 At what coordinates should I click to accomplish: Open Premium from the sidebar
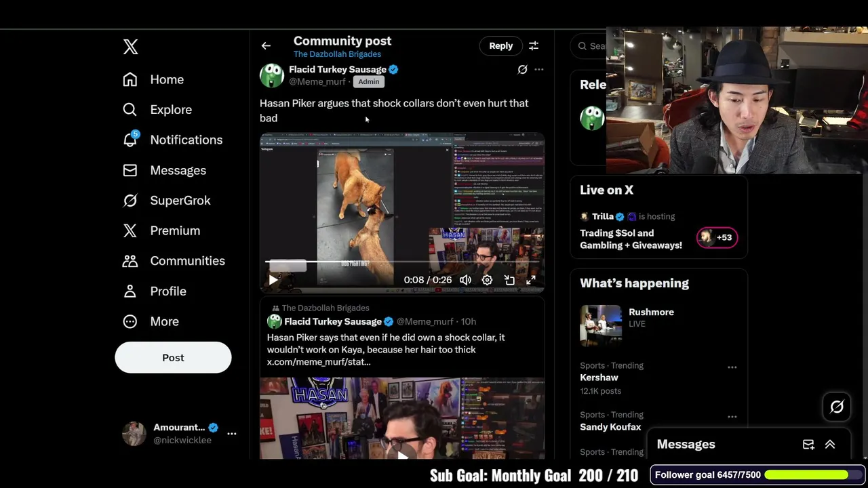pos(161,230)
